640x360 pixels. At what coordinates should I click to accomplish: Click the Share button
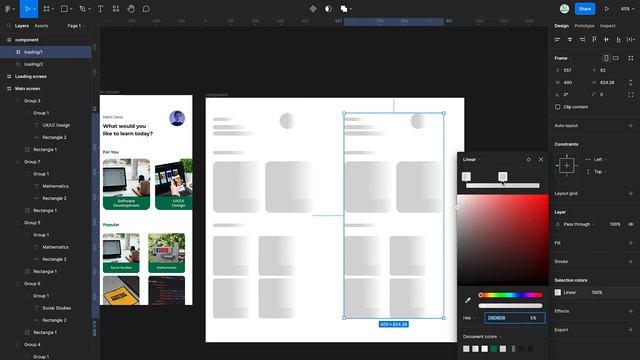(x=584, y=9)
